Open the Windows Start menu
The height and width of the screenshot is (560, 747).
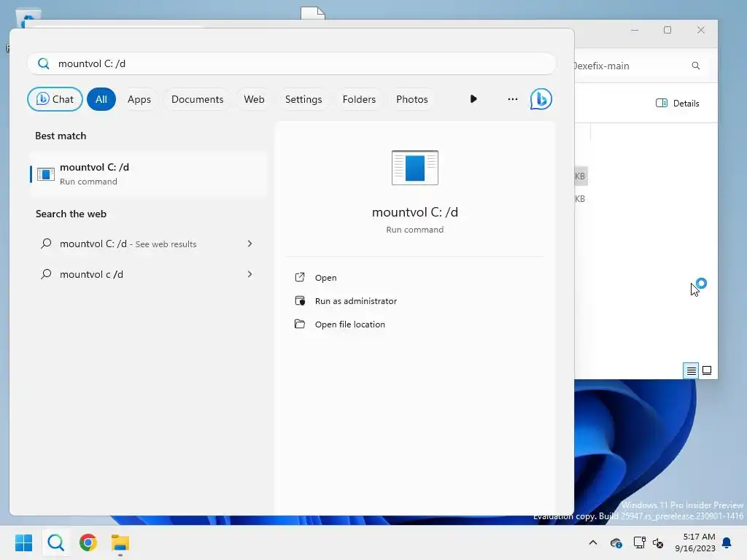[23, 542]
